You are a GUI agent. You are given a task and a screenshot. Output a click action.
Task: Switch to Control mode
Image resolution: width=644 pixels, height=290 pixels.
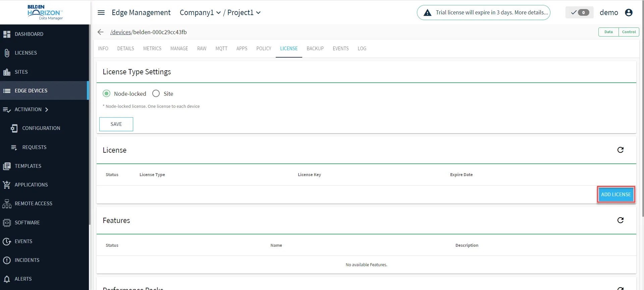[x=629, y=32]
